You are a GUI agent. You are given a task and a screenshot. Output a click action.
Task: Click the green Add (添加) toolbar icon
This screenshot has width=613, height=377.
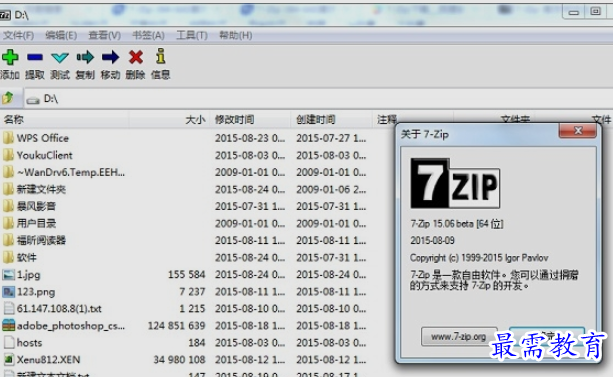click(10, 57)
